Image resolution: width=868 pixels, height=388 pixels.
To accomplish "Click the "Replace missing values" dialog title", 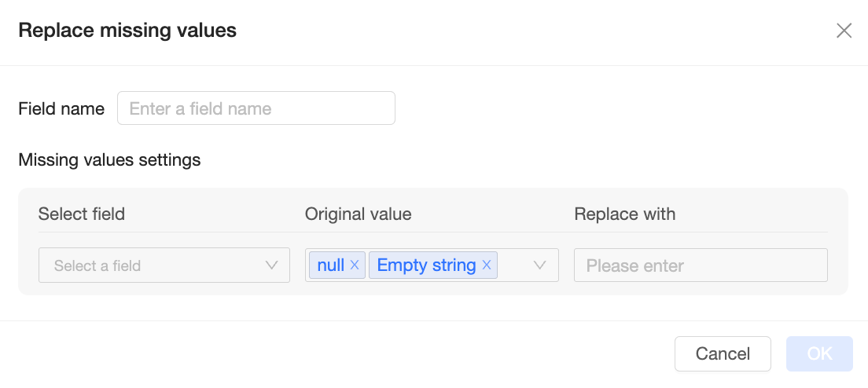I will pos(127,31).
